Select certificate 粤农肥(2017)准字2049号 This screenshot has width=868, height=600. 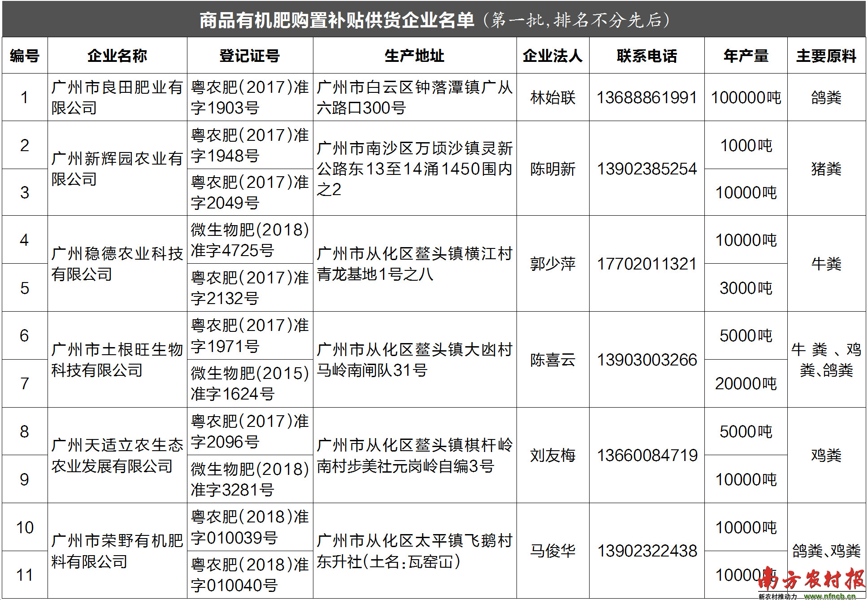coord(250,192)
